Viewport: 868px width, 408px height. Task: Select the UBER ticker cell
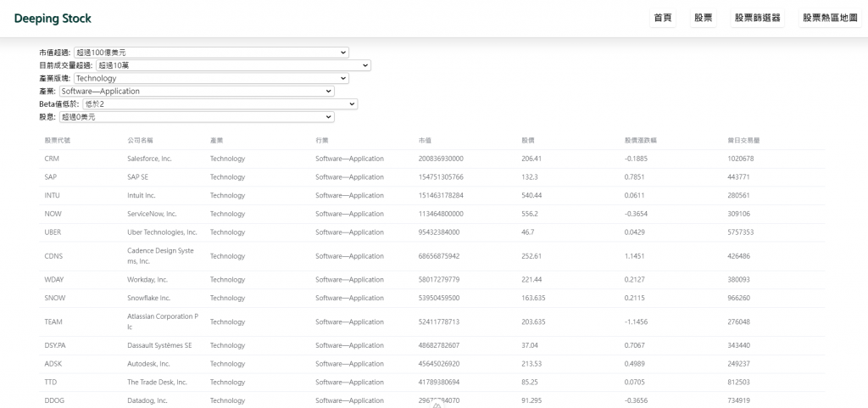[x=53, y=232]
